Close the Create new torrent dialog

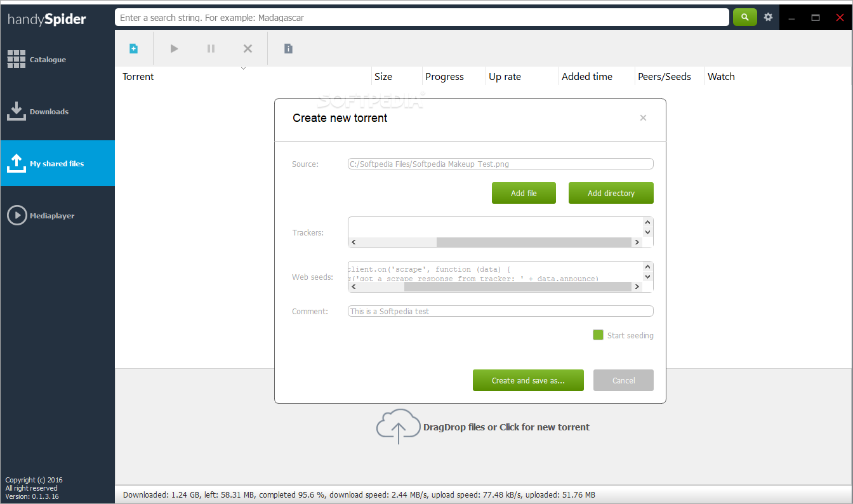[643, 117]
